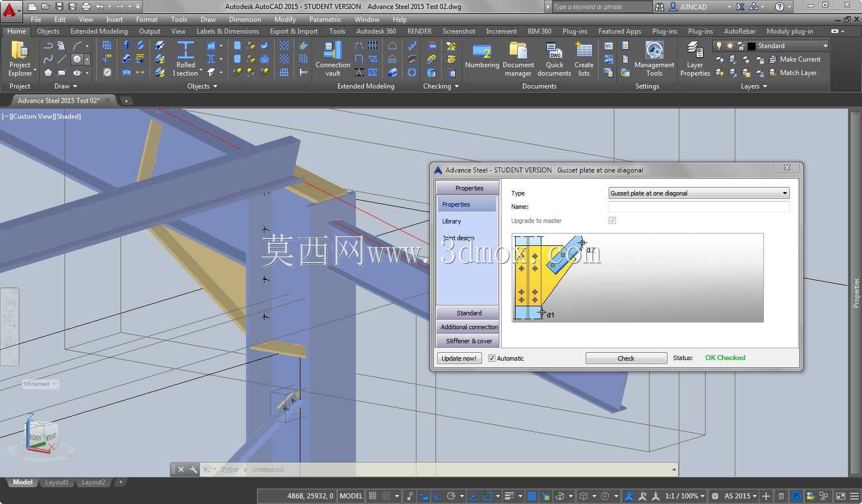Click the Match Layer tool

click(793, 73)
